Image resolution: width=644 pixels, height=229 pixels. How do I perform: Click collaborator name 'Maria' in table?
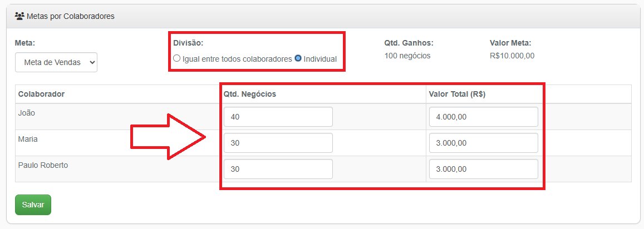[28, 139]
